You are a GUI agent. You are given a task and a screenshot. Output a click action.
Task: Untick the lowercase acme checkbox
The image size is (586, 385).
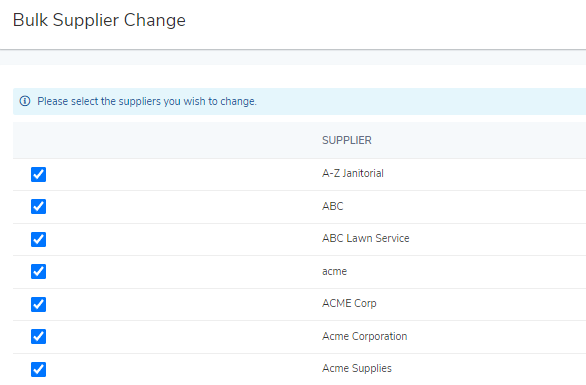coord(38,271)
